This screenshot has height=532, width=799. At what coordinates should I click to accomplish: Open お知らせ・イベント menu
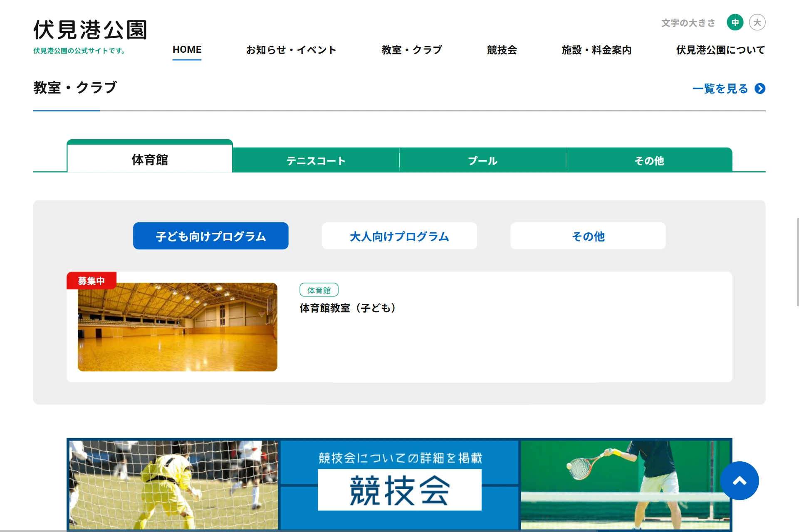pos(291,50)
